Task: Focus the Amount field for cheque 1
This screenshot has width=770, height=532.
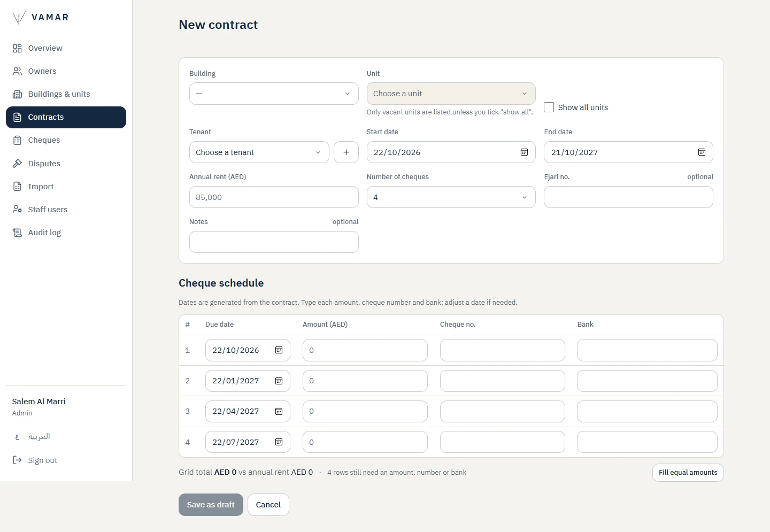Action: (365, 350)
